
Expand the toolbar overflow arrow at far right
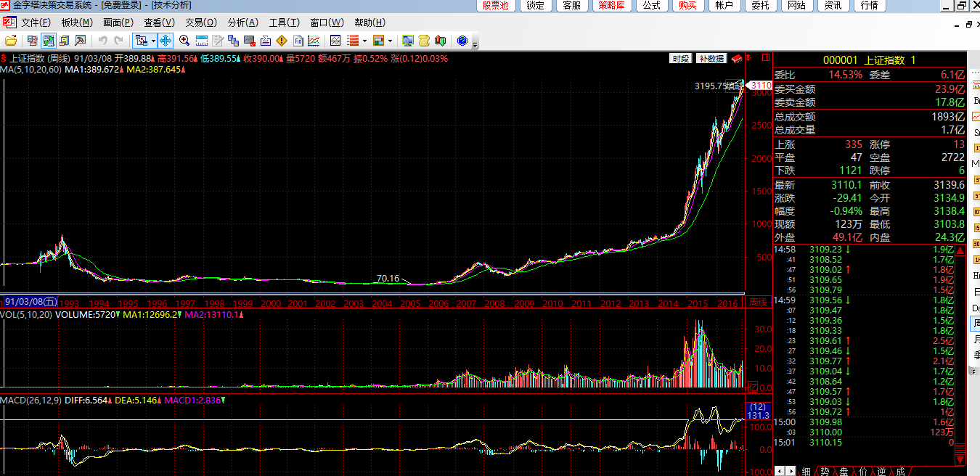point(475,44)
